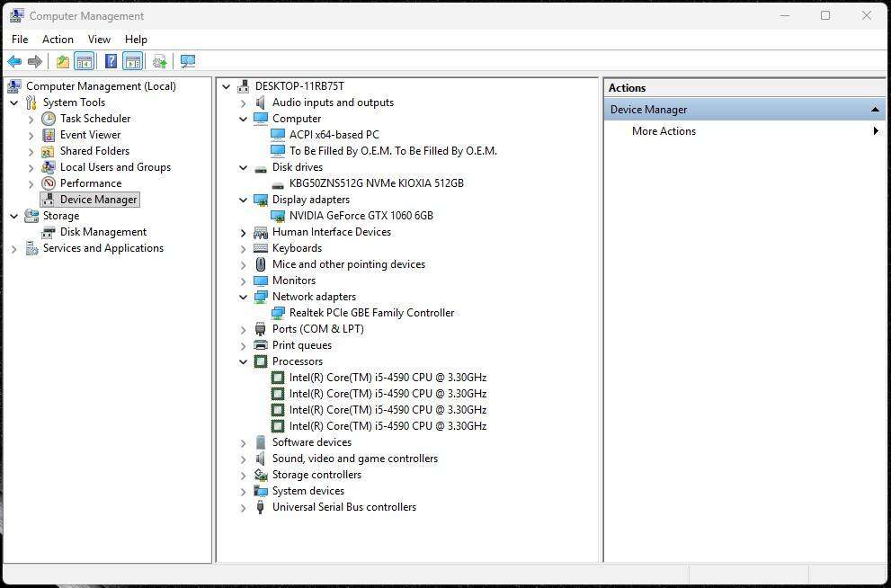Click the Local Users and Groups icon
This screenshot has height=588, width=891.
[49, 167]
